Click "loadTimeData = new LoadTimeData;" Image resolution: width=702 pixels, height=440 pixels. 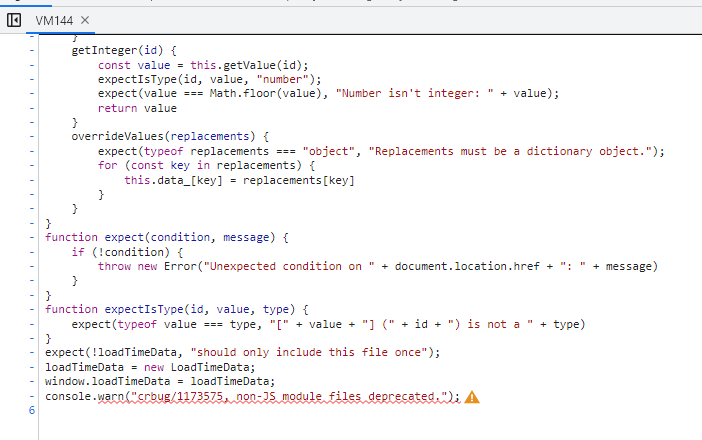tap(150, 367)
